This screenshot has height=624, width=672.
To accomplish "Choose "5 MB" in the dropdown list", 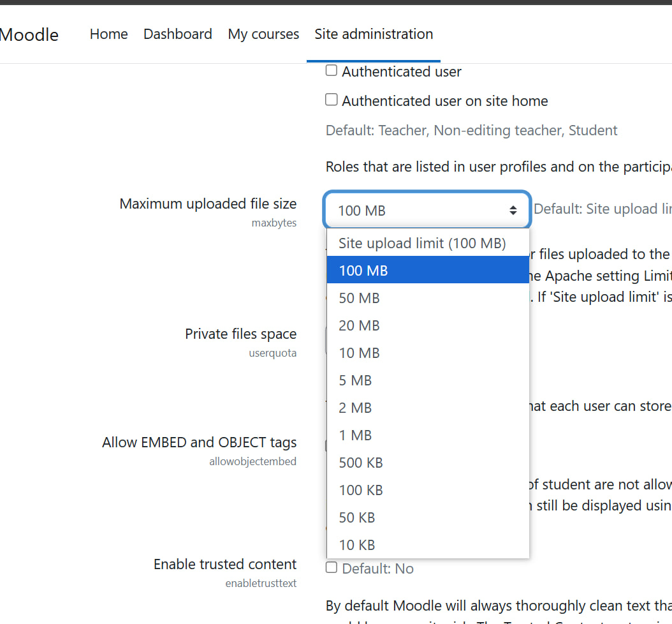I will pos(354,380).
